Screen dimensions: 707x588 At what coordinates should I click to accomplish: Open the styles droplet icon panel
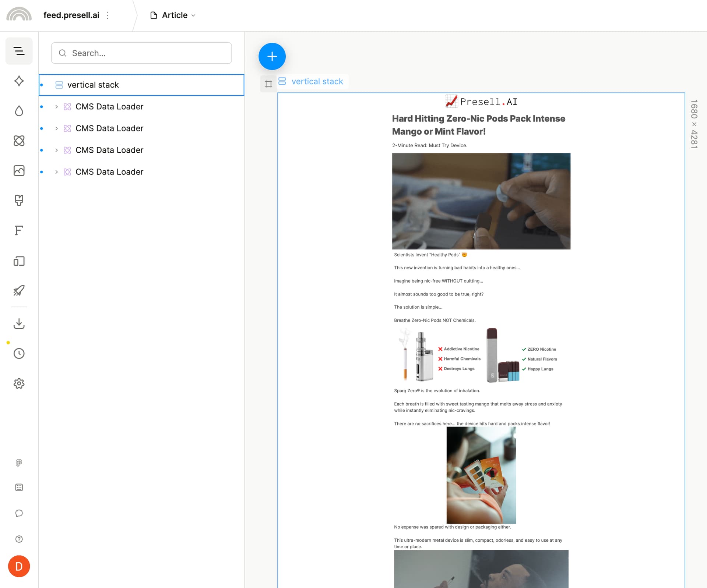pyautogui.click(x=19, y=111)
